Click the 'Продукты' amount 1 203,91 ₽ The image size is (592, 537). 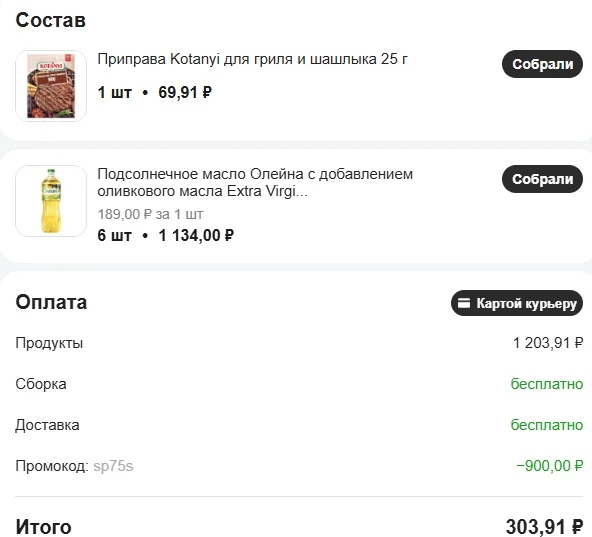548,343
